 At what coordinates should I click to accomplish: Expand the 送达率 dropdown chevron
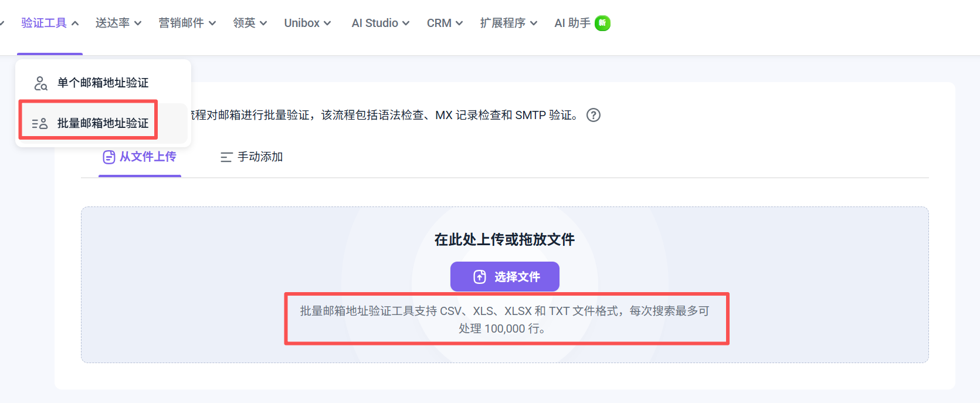tap(138, 23)
